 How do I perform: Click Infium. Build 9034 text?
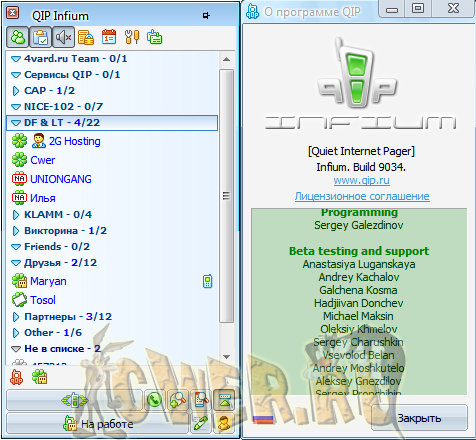pos(361,167)
